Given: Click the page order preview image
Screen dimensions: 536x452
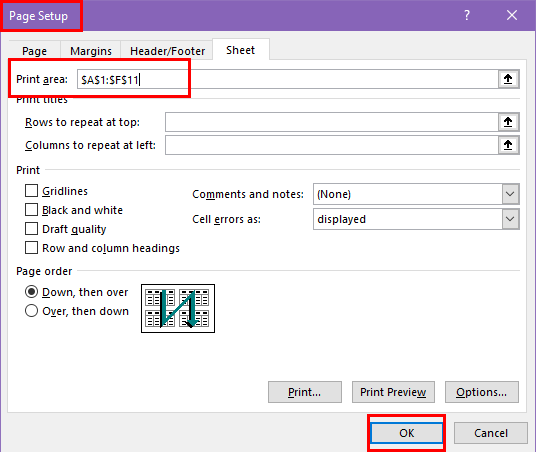Looking at the screenshot, I should [x=178, y=308].
